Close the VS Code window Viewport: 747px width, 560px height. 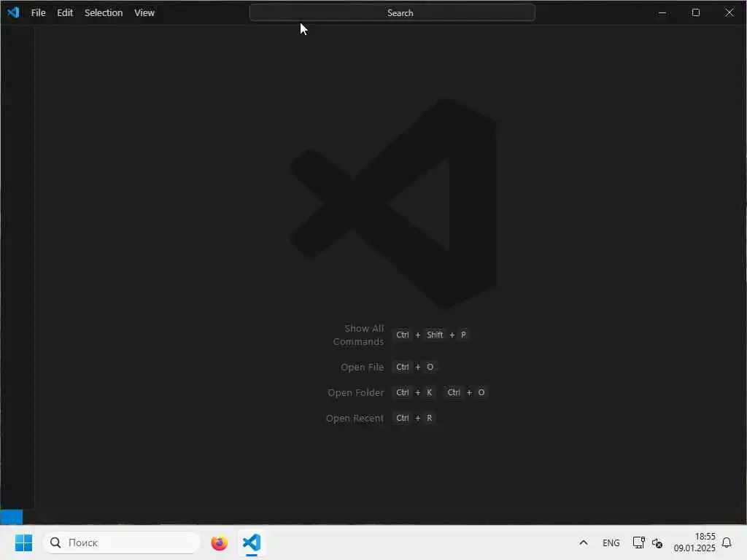coord(729,13)
